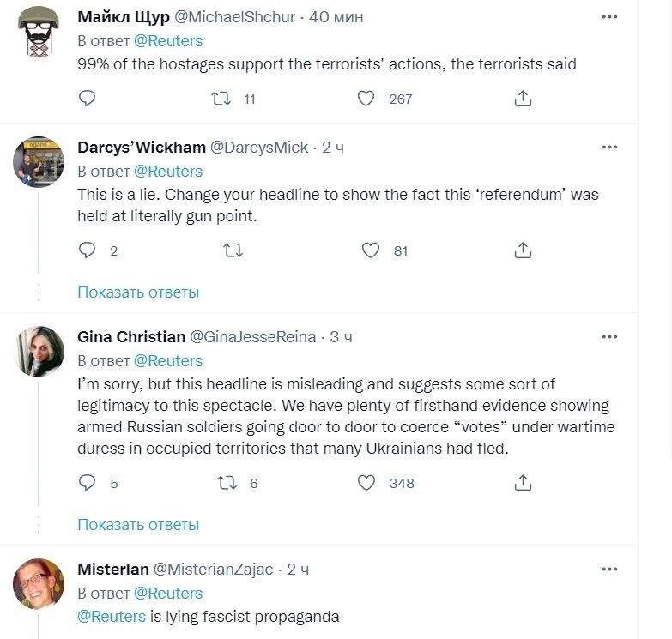This screenshot has width=672, height=639.
Task: Open more options on Gina Christian's tweet
Action: click(609, 337)
